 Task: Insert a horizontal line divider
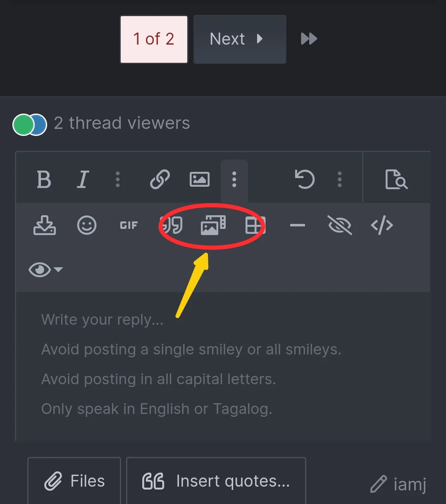297,225
